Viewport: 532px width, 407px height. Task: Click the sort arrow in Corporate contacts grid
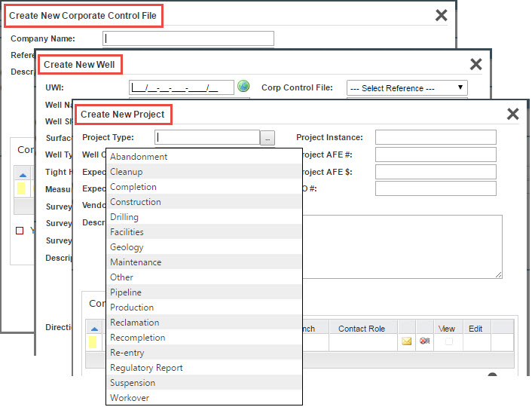point(22,173)
